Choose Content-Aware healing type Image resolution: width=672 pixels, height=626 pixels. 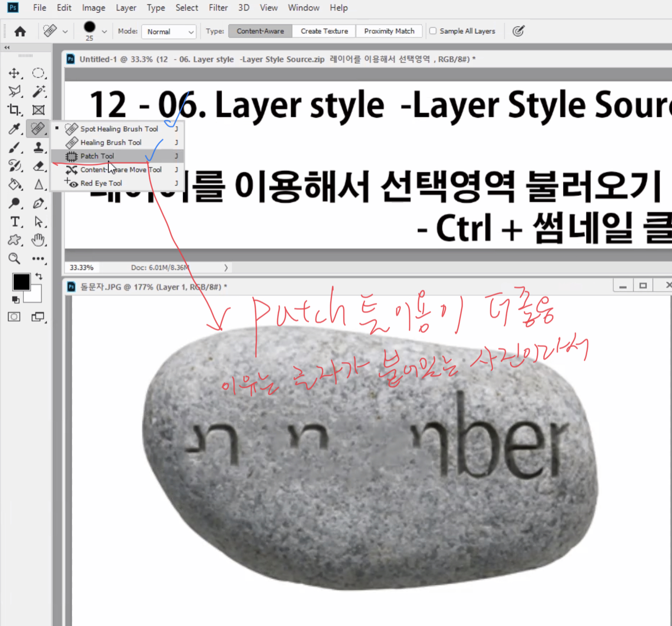tap(260, 31)
